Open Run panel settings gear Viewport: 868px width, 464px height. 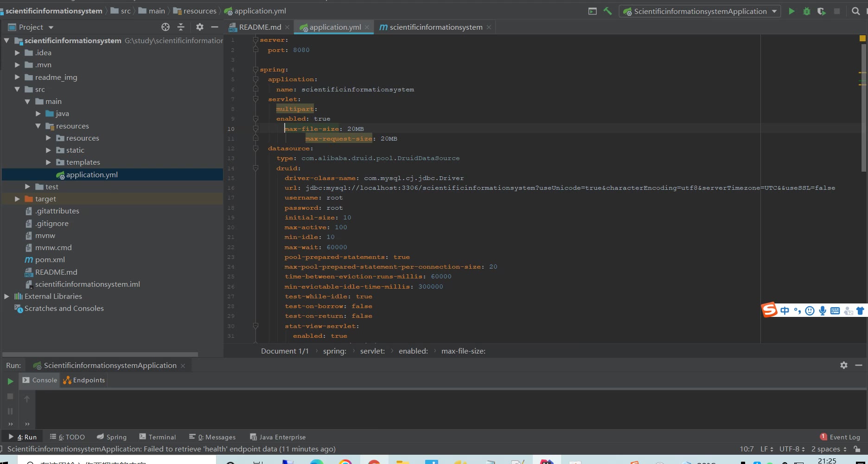click(x=844, y=365)
